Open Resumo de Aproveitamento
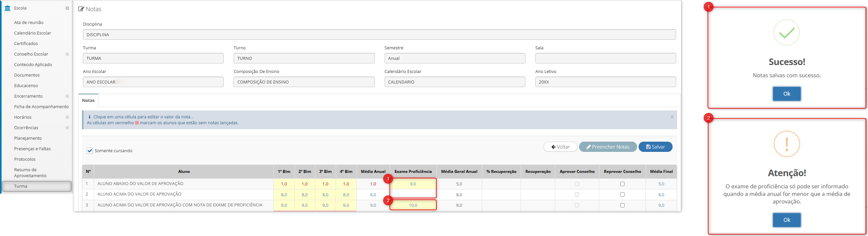 30,173
